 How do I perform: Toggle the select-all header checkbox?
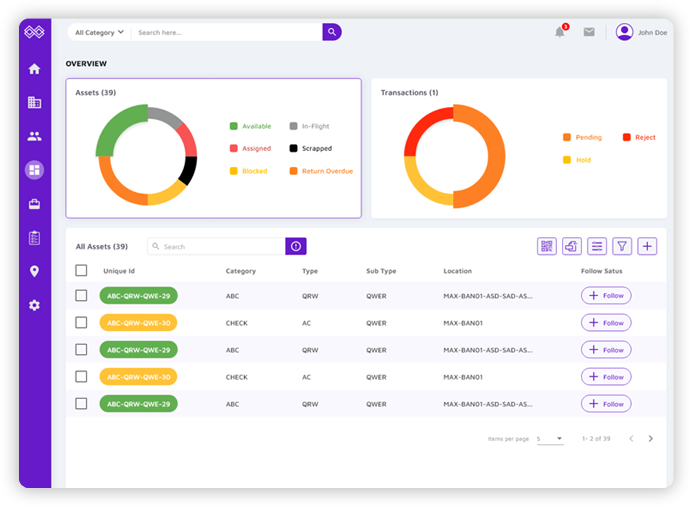pyautogui.click(x=81, y=270)
